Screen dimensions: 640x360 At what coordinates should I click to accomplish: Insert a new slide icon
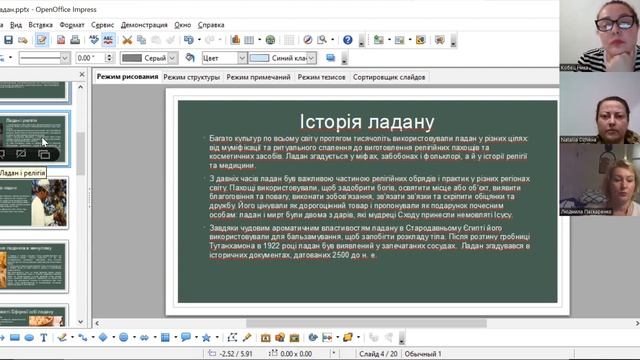379,40
